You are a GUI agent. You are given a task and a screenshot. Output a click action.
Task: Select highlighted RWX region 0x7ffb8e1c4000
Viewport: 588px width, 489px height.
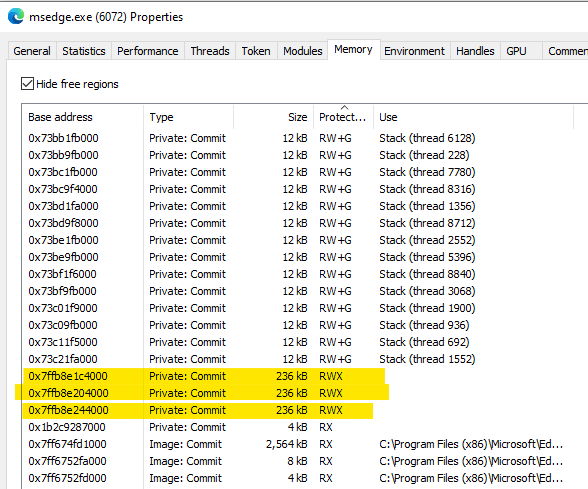[x=304, y=376]
